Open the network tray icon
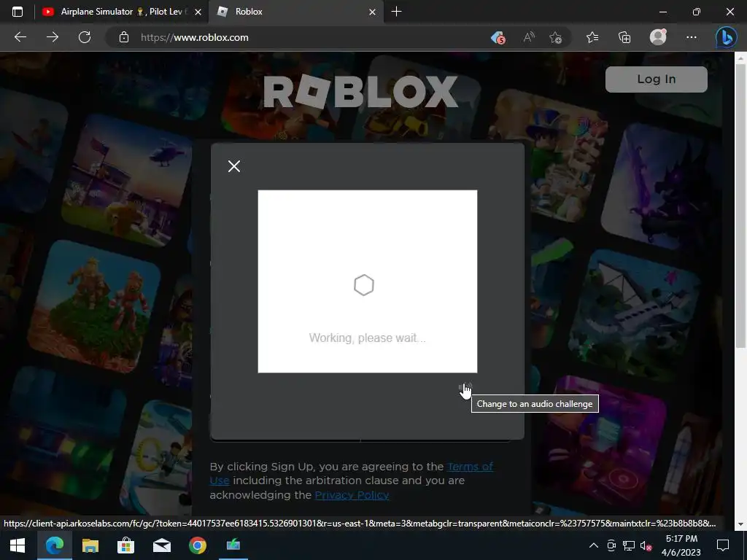The image size is (747, 560). pyautogui.click(x=629, y=545)
